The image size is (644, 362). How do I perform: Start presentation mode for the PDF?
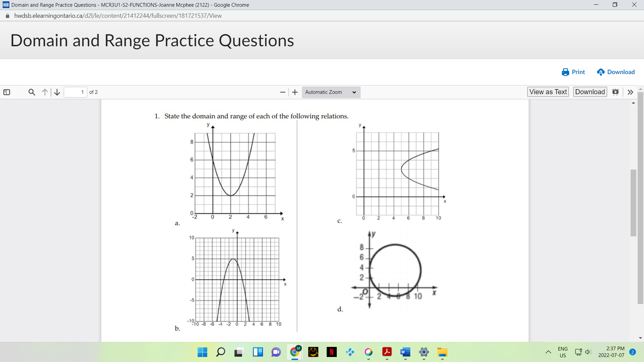(x=616, y=92)
